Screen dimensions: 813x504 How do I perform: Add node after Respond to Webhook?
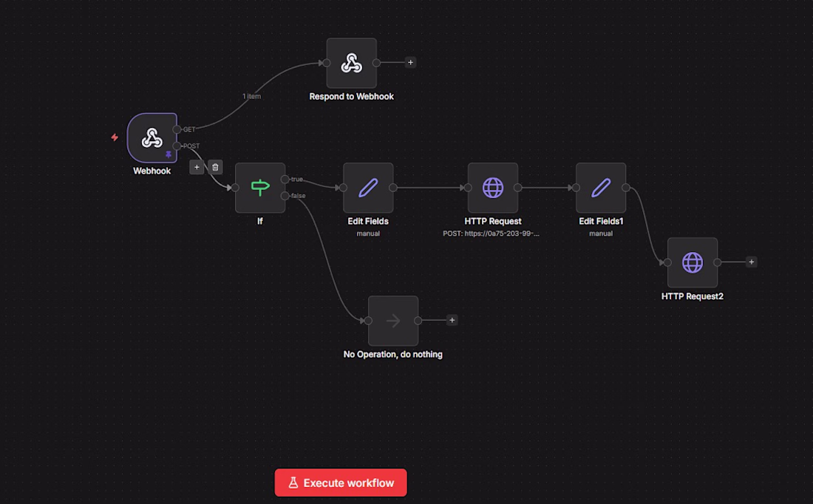410,63
